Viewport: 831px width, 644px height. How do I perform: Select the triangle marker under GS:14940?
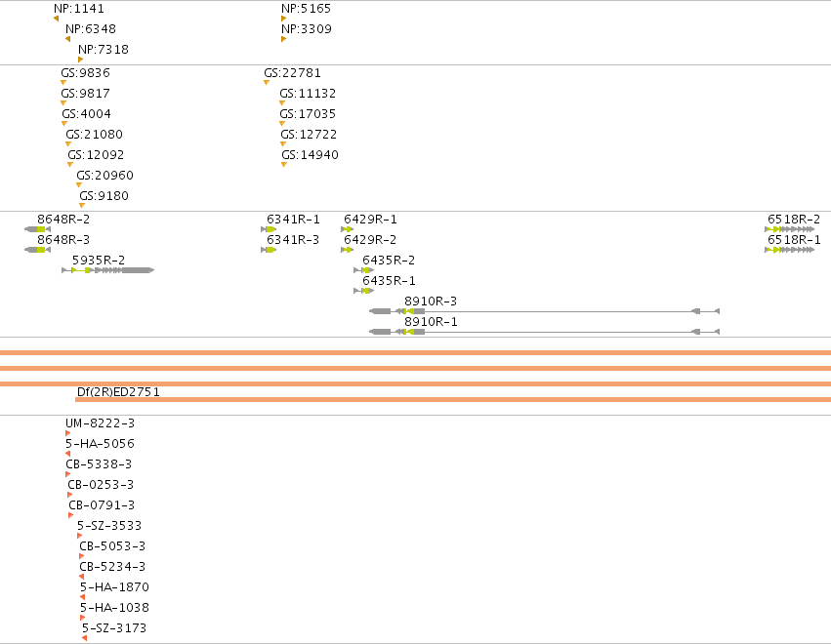tap(284, 165)
